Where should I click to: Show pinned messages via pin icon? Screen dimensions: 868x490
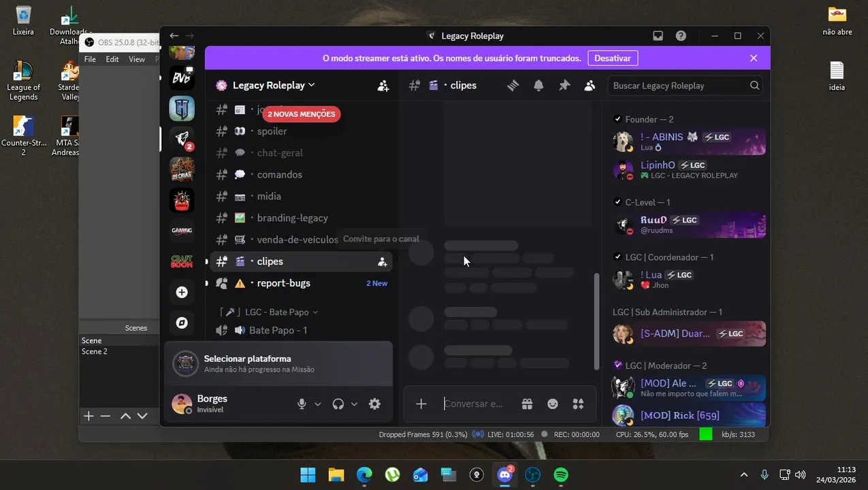click(564, 85)
